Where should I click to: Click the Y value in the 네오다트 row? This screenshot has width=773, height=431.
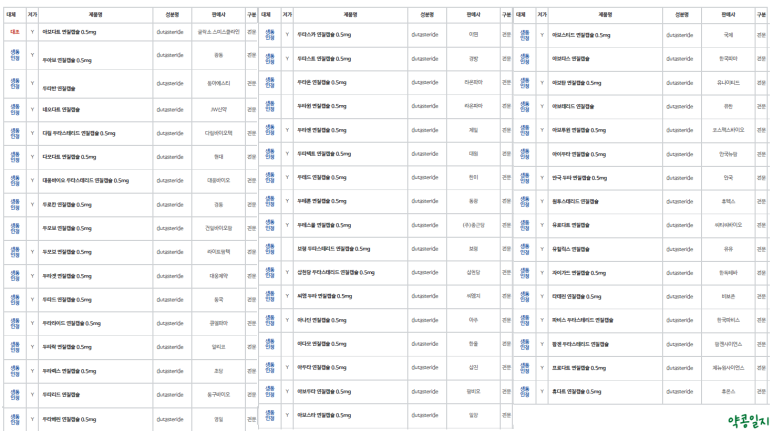click(x=33, y=109)
